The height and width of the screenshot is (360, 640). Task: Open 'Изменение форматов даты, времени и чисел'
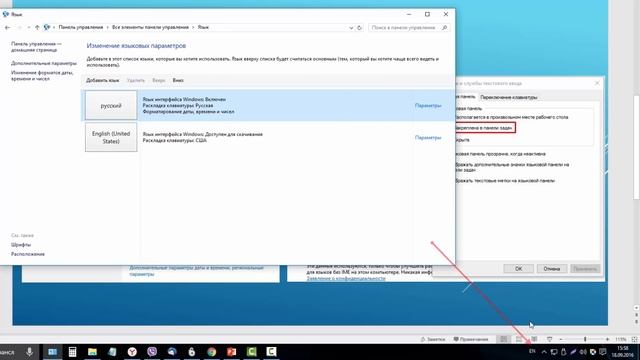pos(42,76)
